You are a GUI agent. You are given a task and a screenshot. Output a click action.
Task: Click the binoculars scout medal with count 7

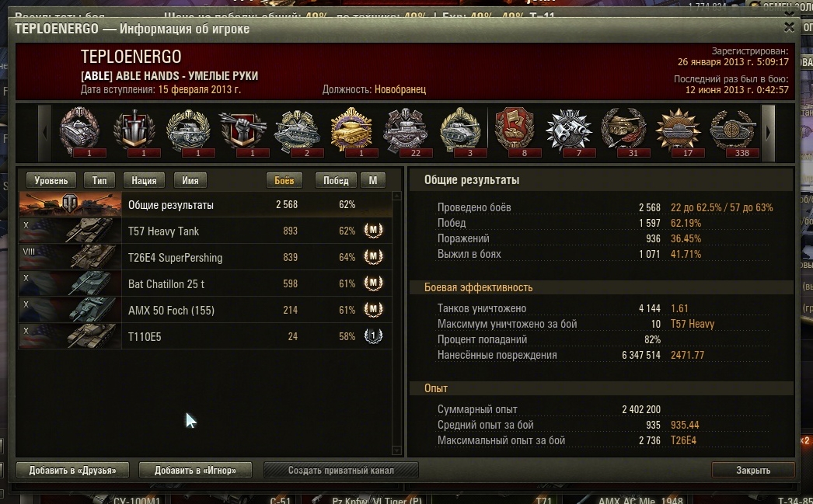click(x=569, y=131)
